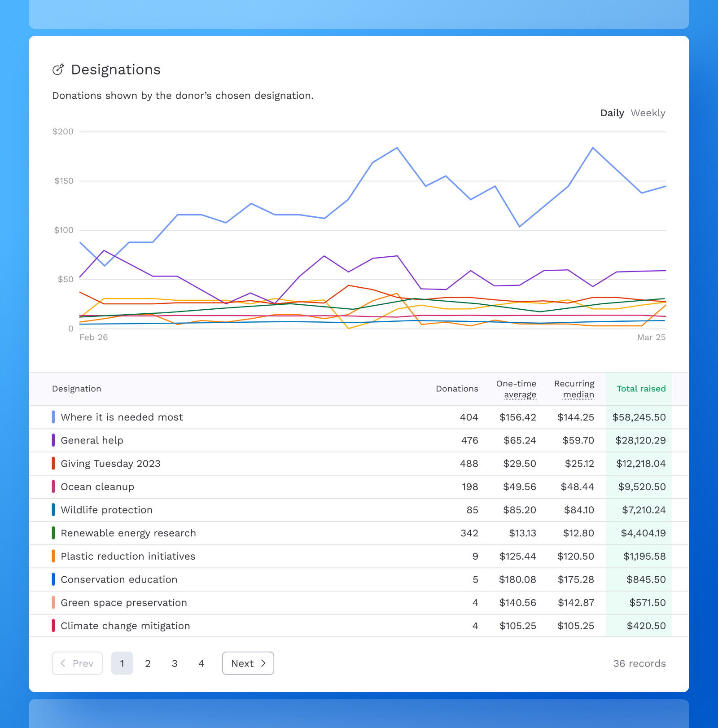Click the Designation column header
Image resolution: width=718 pixels, height=728 pixels.
pyautogui.click(x=77, y=389)
